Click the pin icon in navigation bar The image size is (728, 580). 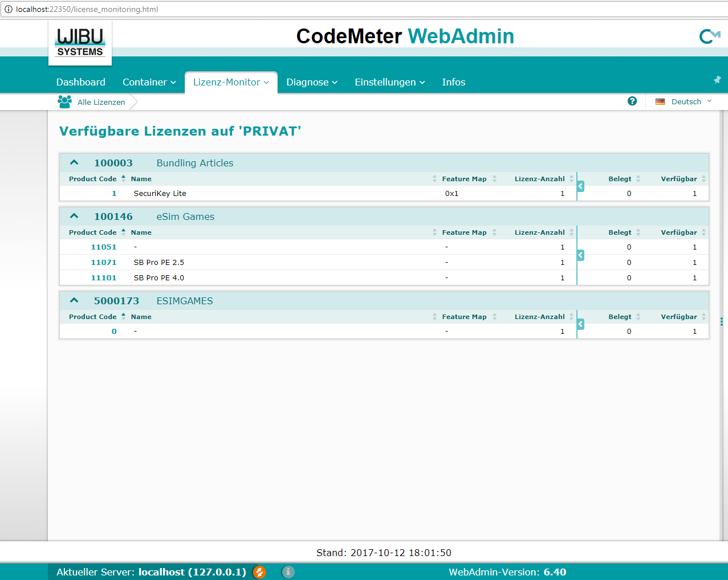(x=717, y=80)
